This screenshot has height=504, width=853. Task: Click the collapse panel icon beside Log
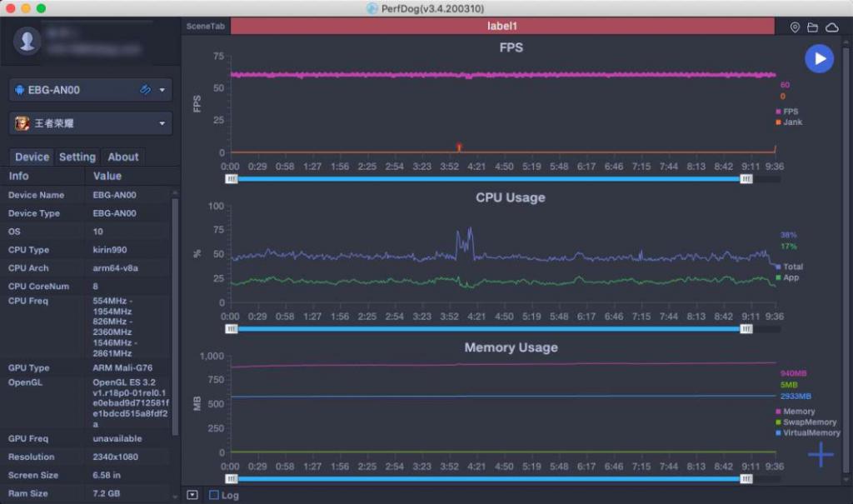[192, 495]
